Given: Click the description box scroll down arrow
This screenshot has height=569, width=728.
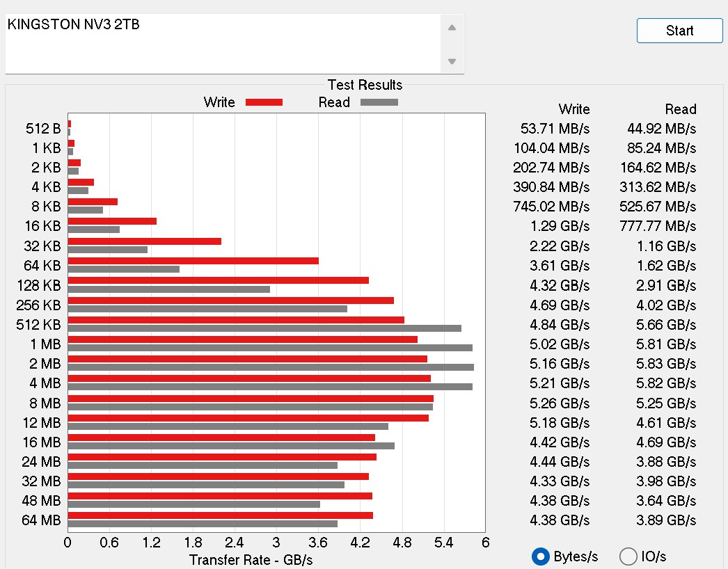Looking at the screenshot, I should tap(452, 61).
